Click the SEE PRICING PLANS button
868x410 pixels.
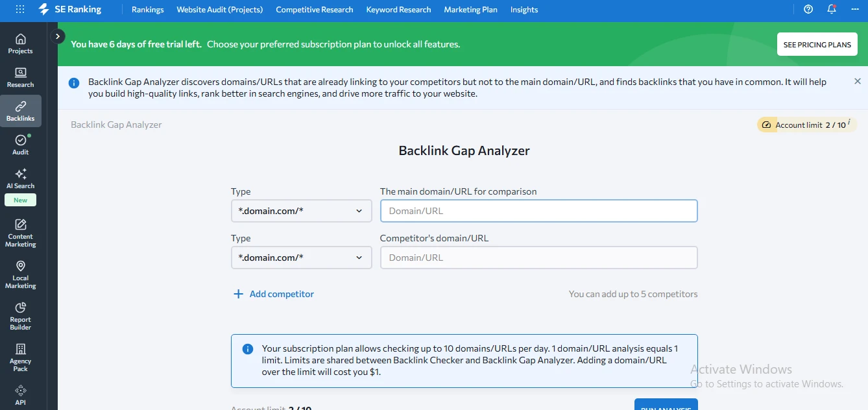pos(817,45)
